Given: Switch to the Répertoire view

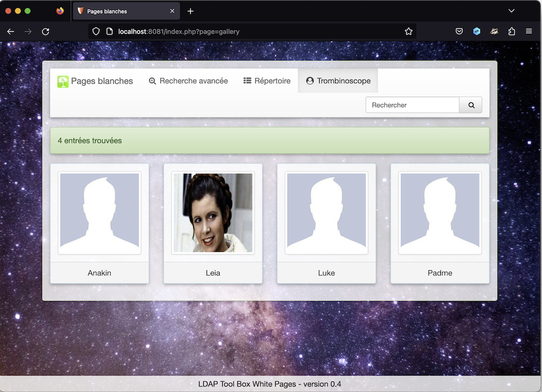Looking at the screenshot, I should [267, 81].
